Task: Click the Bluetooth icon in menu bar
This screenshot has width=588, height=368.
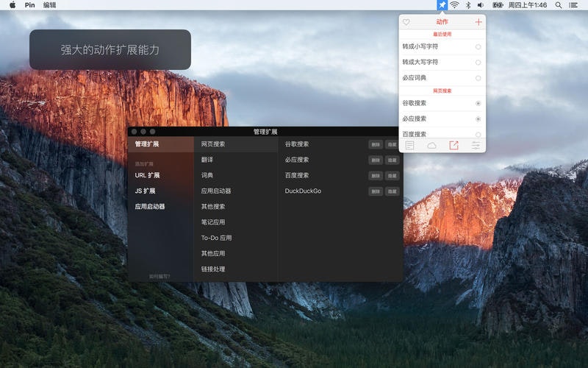Action: point(468,5)
